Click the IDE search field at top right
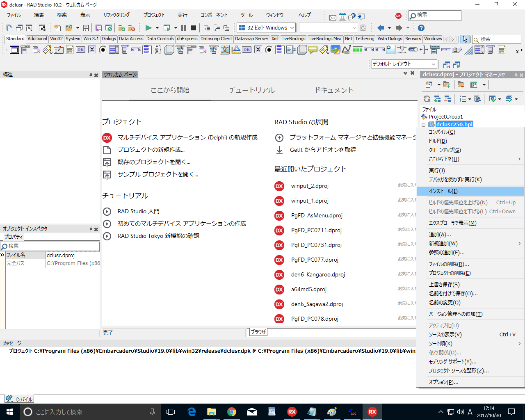The height and width of the screenshot is (420, 525). click(x=435, y=15)
